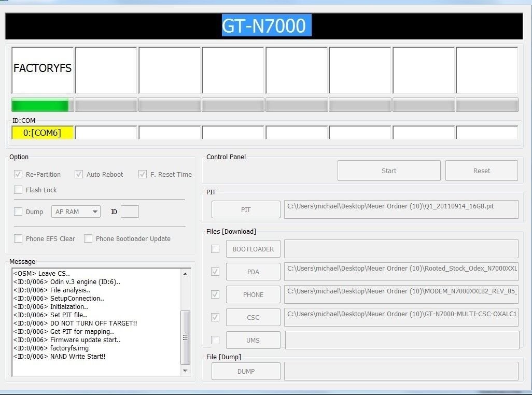532x395 pixels.
Task: Click the green FACTORYFS progress bar
Action: coord(43,105)
